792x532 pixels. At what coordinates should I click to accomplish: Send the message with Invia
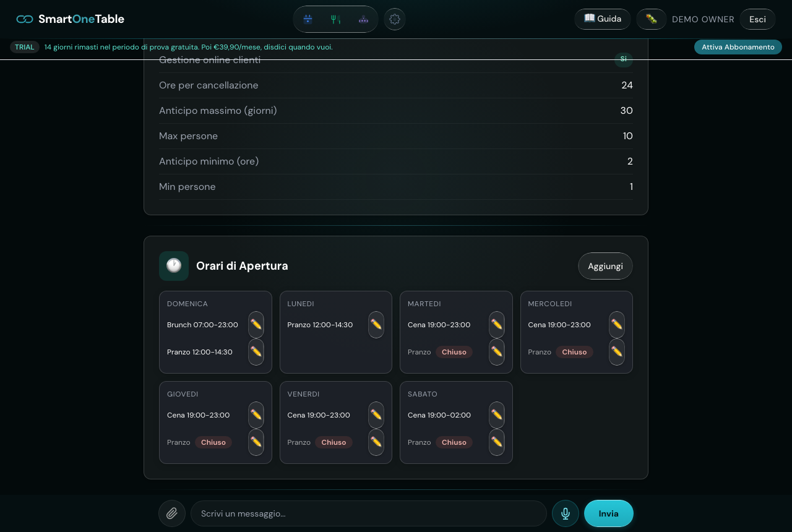click(x=609, y=513)
